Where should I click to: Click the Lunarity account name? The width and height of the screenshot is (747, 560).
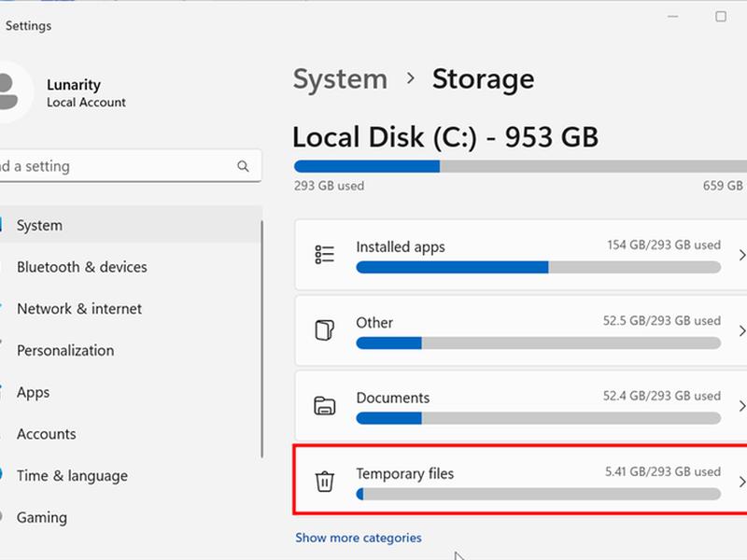point(74,85)
